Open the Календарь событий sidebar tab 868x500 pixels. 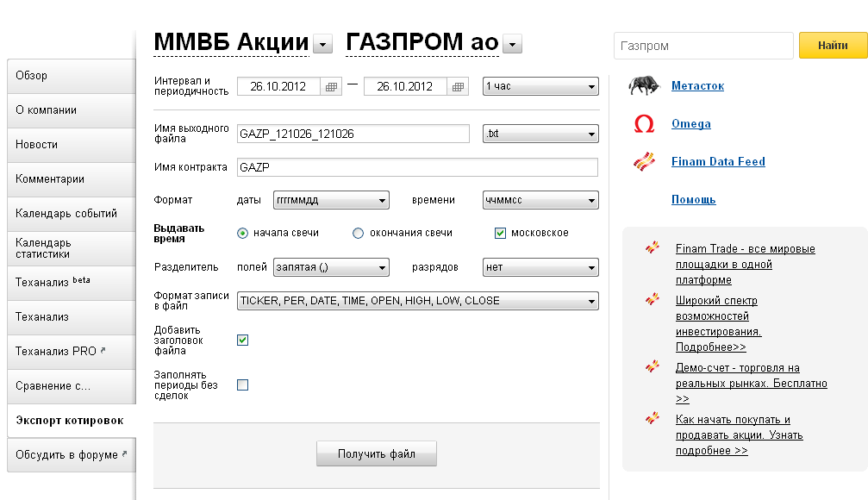72,213
